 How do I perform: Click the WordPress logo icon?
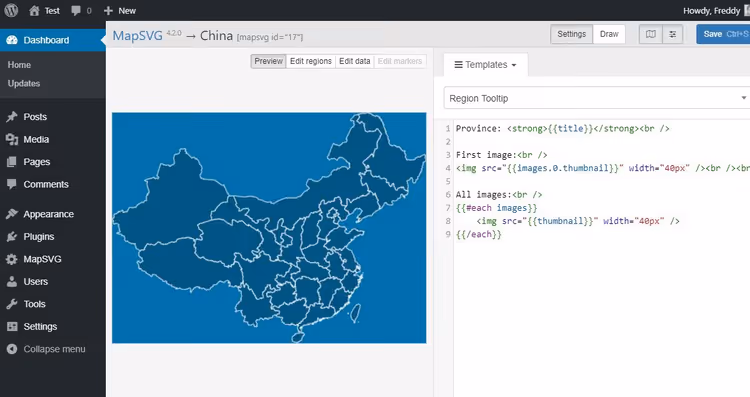pos(11,10)
